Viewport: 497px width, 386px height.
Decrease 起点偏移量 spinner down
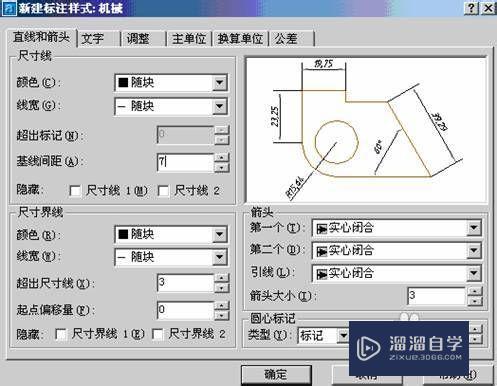(x=221, y=315)
